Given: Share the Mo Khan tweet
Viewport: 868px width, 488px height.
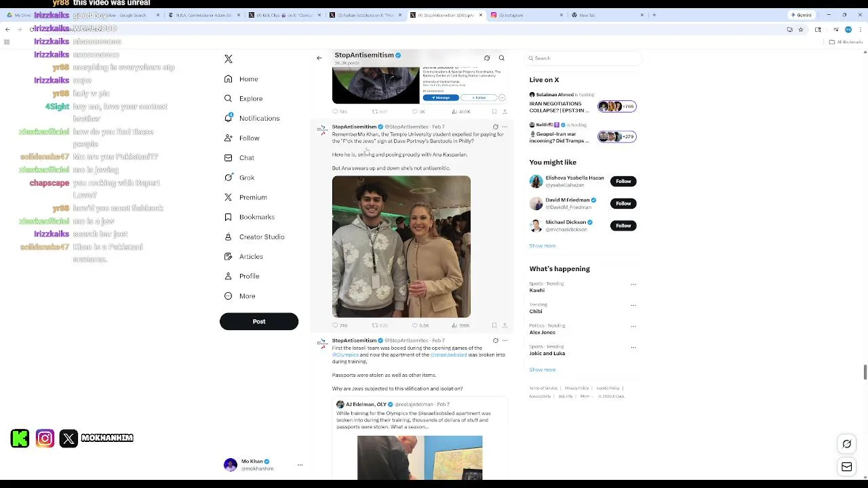Looking at the screenshot, I should pos(505,325).
